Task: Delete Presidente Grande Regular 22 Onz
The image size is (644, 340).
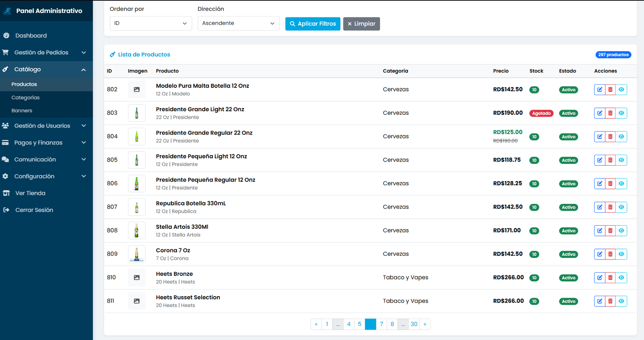Action: pos(610,137)
